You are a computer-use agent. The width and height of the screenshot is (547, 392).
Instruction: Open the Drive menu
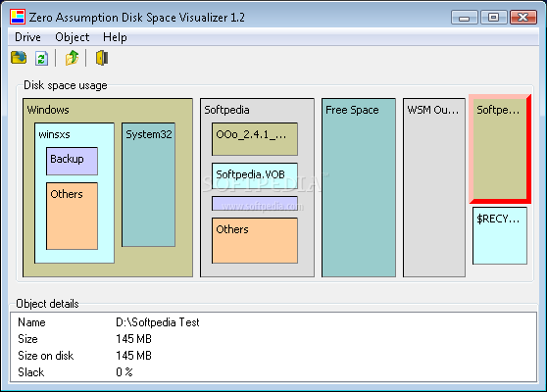27,37
